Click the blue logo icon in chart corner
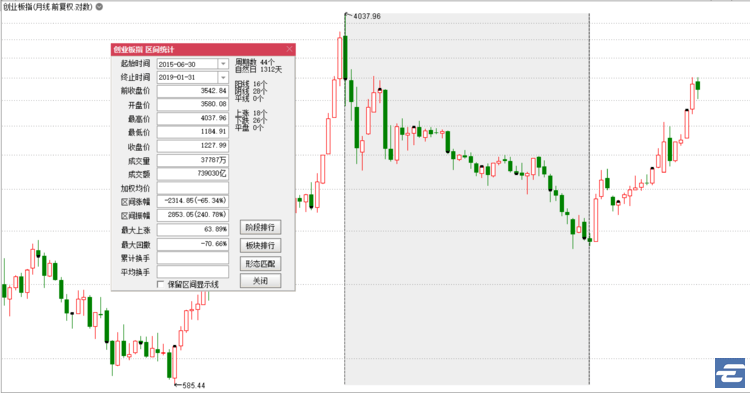 pos(730,372)
